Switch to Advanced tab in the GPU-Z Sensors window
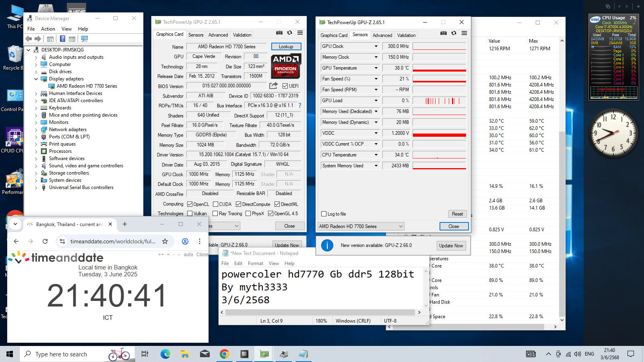 pyautogui.click(x=382, y=35)
